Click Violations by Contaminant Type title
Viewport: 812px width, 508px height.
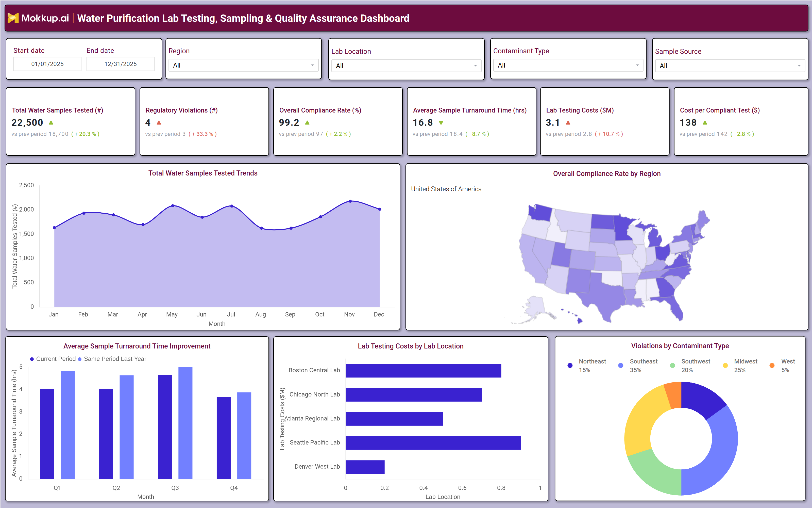click(680, 346)
